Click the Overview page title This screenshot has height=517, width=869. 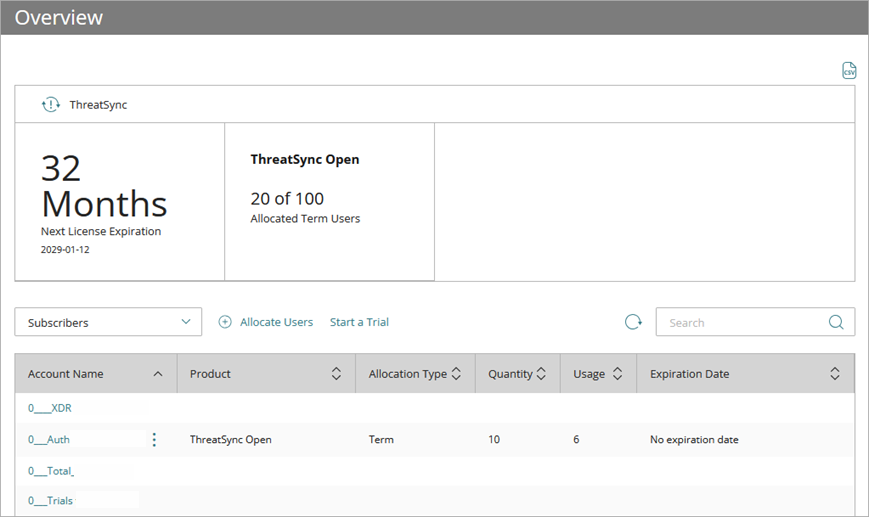coord(59,18)
